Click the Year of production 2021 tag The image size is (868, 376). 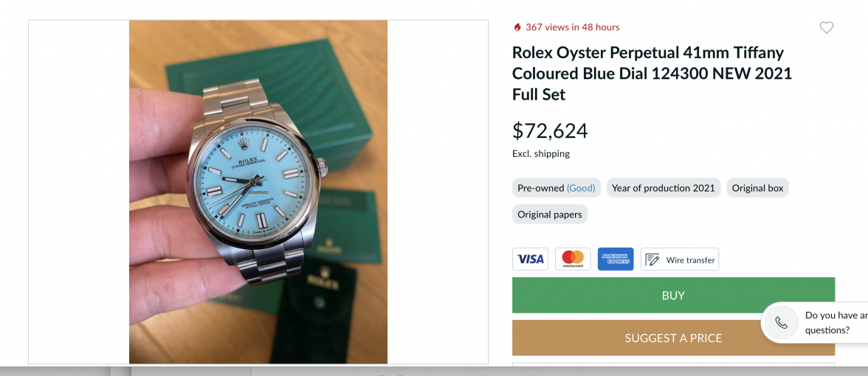click(663, 188)
